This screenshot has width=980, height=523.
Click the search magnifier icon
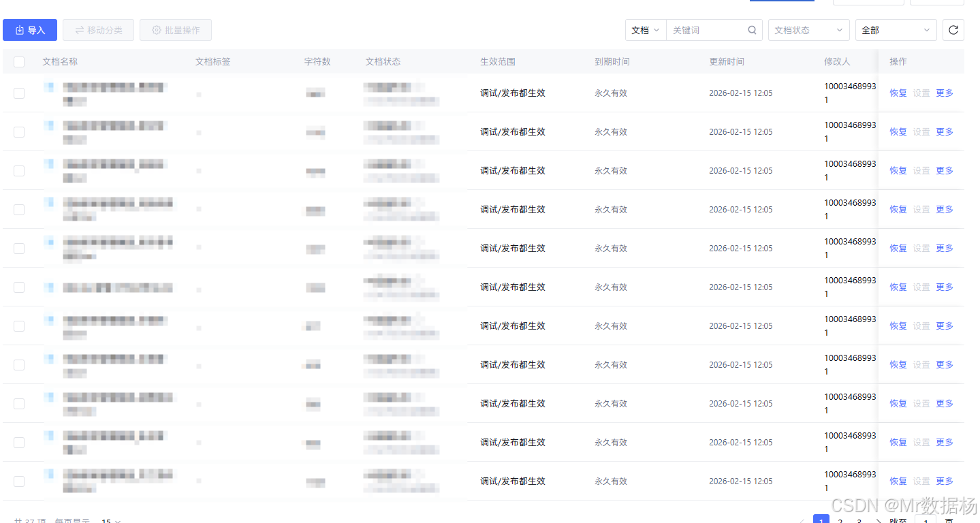752,30
